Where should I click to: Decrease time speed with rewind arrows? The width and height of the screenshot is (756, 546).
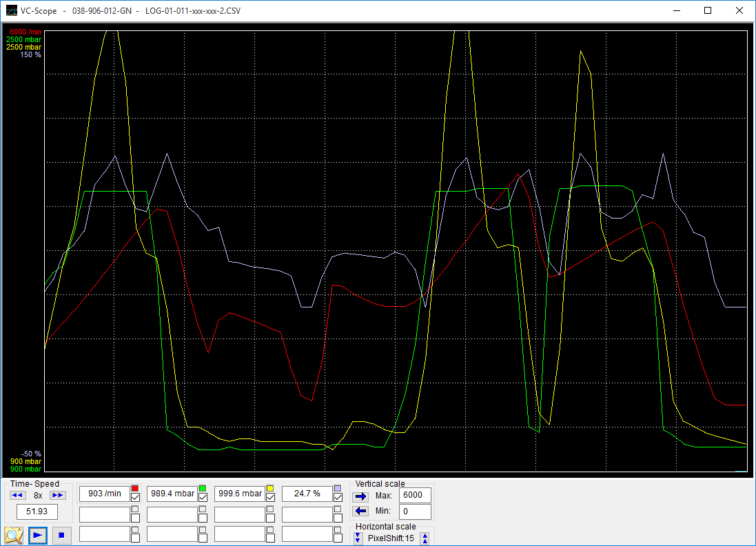point(18,495)
